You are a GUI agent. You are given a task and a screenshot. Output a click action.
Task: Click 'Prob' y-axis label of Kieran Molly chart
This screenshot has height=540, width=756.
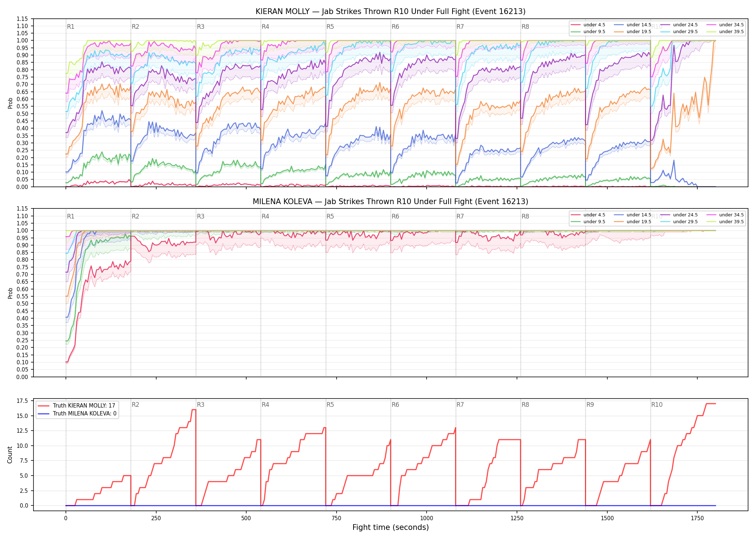tap(10, 103)
